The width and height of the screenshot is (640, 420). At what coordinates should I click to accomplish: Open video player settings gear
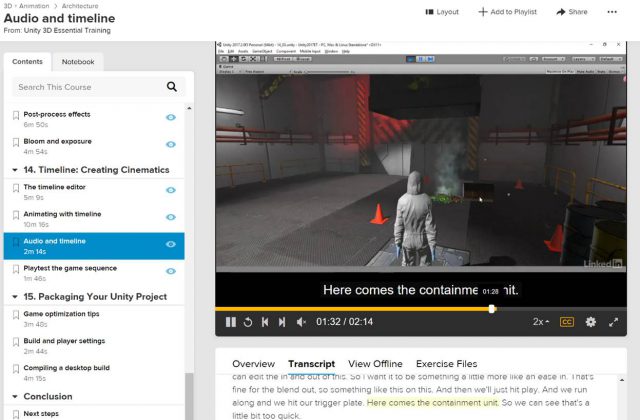[590, 322]
